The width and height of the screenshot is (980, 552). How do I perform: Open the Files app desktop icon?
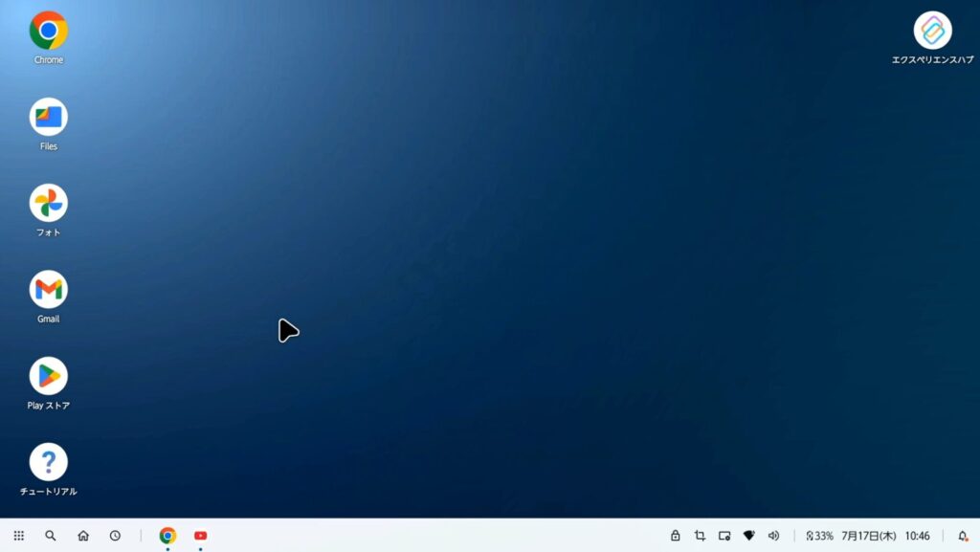48,117
